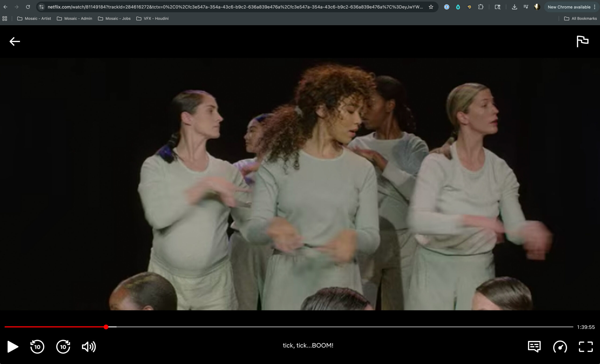Reload the page in Chrome
Screen dimensions: 600x364
(28, 7)
